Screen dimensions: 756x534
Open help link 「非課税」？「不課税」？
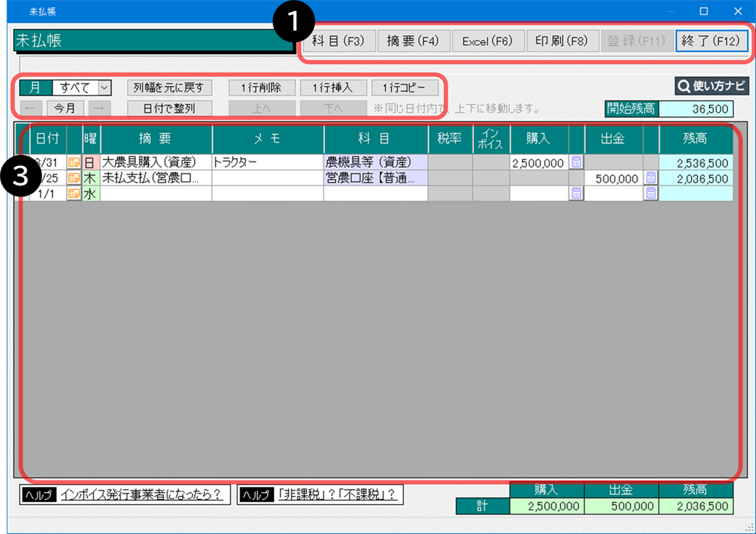coord(336,495)
